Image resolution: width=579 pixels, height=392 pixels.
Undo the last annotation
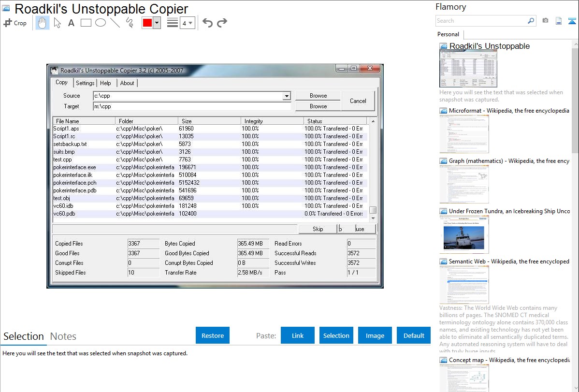tap(207, 23)
